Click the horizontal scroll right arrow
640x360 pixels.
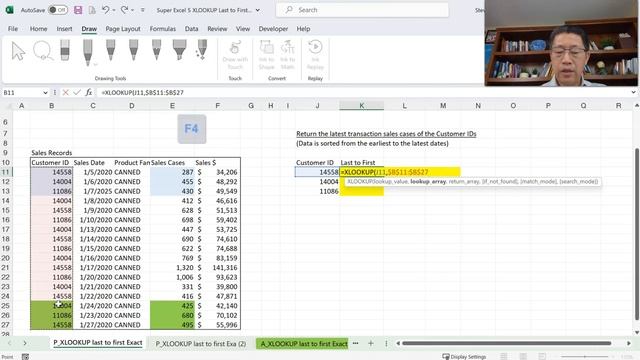(629, 344)
